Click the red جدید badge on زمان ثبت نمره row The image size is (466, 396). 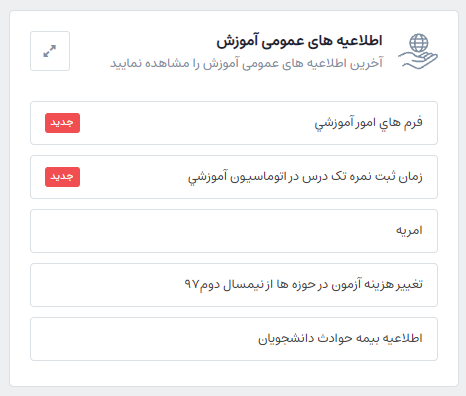coord(62,177)
